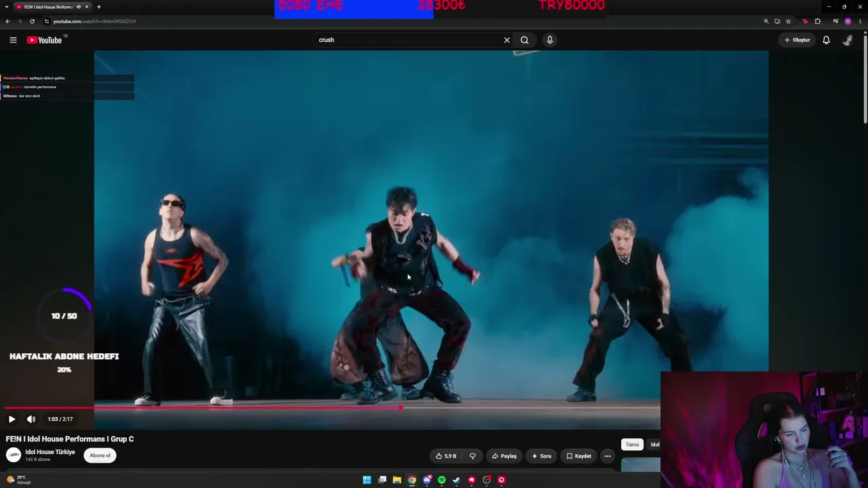Open the Chrome three-dot menu
868x488 pixels.
tap(860, 21)
